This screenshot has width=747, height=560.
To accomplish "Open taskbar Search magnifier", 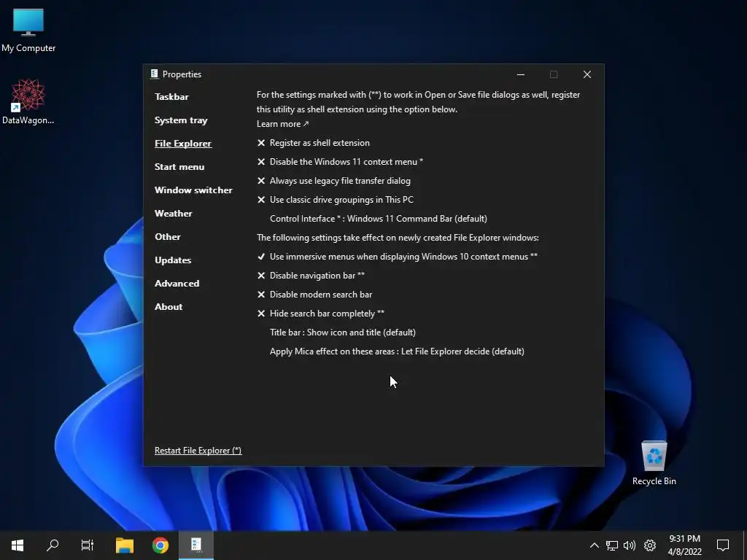I will (x=53, y=545).
